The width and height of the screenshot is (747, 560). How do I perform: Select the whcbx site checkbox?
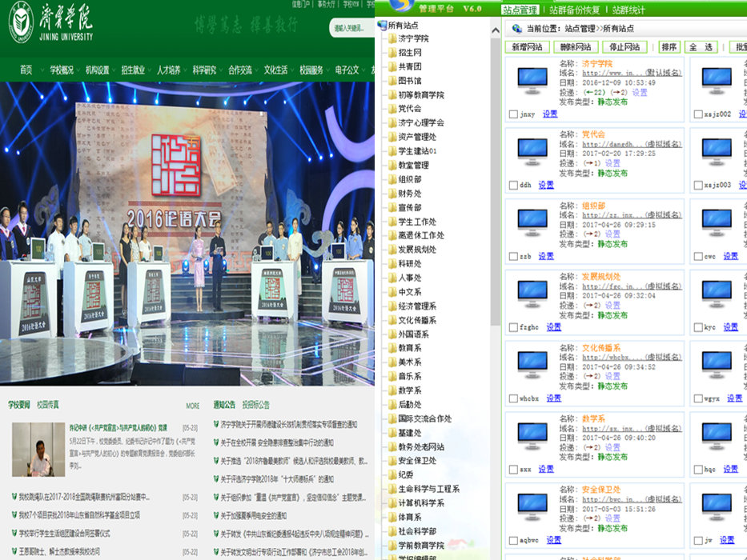pos(513,398)
